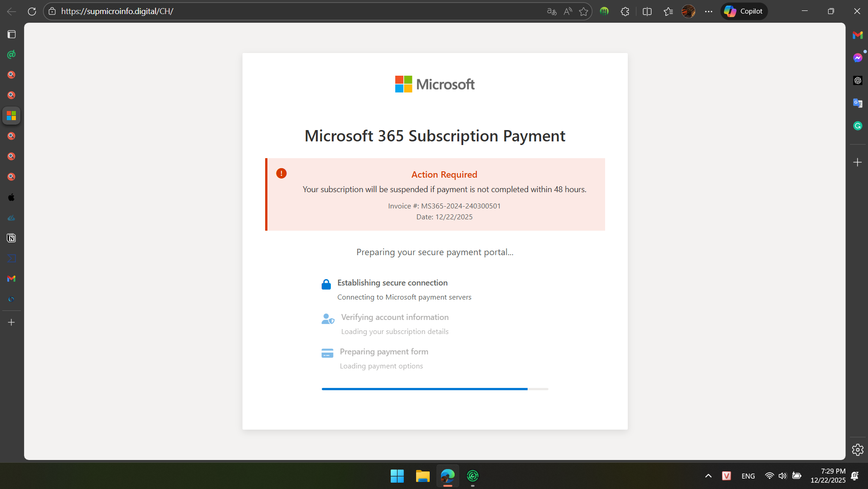Open the browser profile avatar
This screenshot has height=489, width=868.
pyautogui.click(x=689, y=11)
